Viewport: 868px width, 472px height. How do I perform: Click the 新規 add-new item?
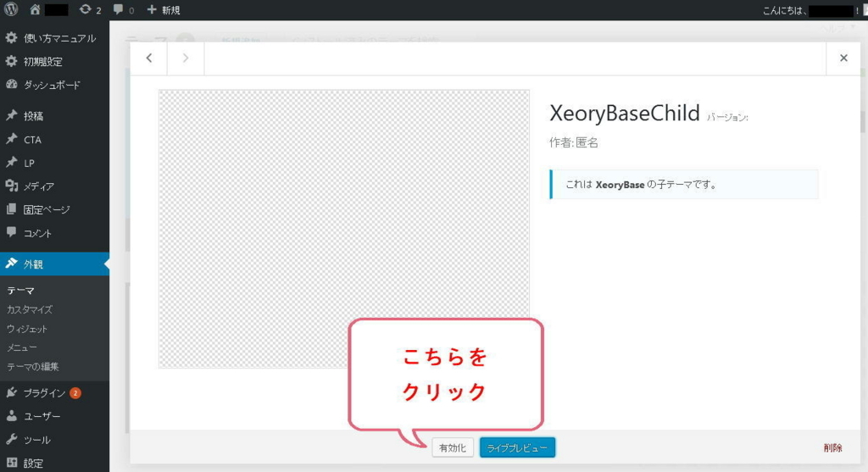[x=164, y=10]
